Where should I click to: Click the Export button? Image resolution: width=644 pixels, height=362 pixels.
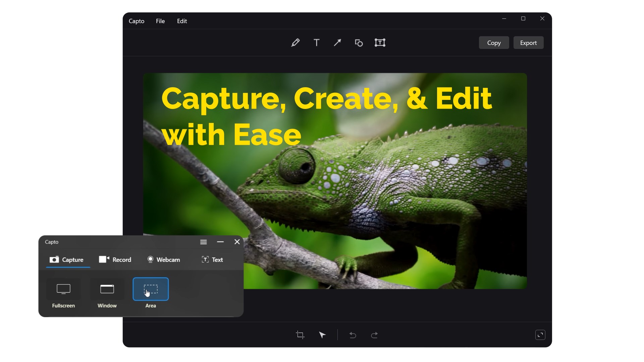(528, 43)
